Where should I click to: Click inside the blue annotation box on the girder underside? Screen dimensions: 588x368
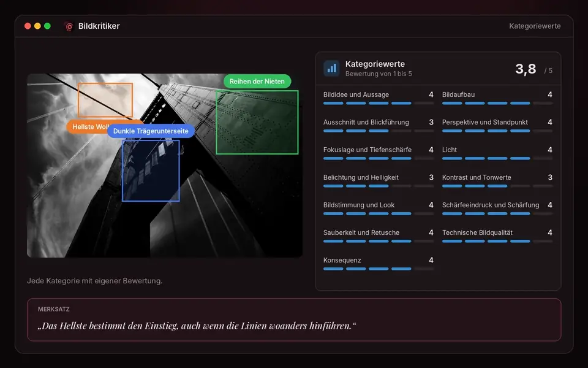151,171
